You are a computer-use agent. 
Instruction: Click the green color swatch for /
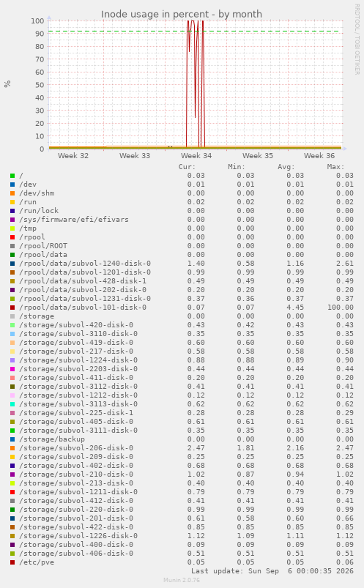pos(12,176)
